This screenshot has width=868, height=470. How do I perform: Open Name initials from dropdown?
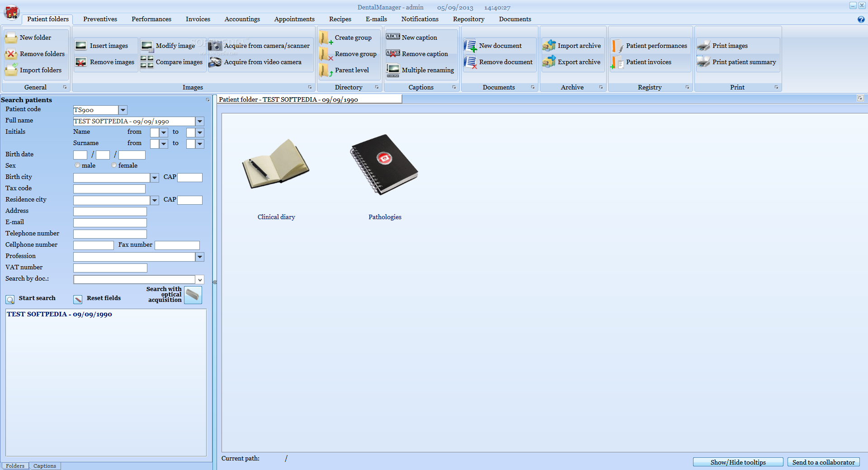pyautogui.click(x=164, y=132)
